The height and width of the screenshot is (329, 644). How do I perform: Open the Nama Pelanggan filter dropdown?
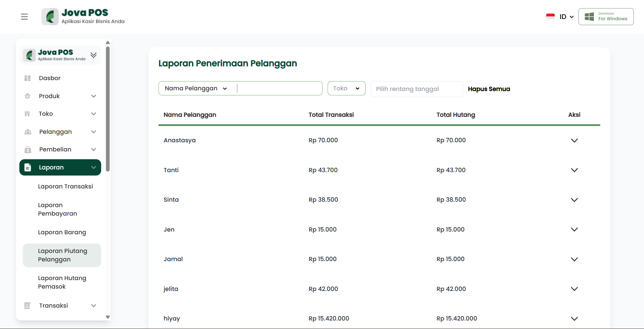pos(196,89)
